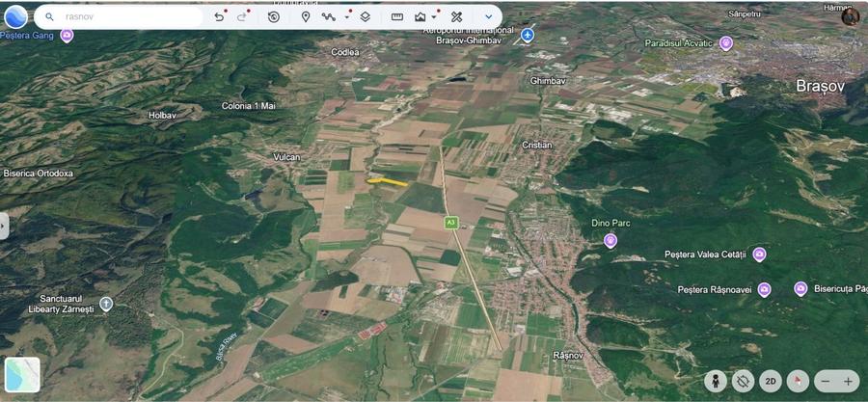Toggle the my-location button
This screenshot has height=402, width=868.
click(x=743, y=381)
